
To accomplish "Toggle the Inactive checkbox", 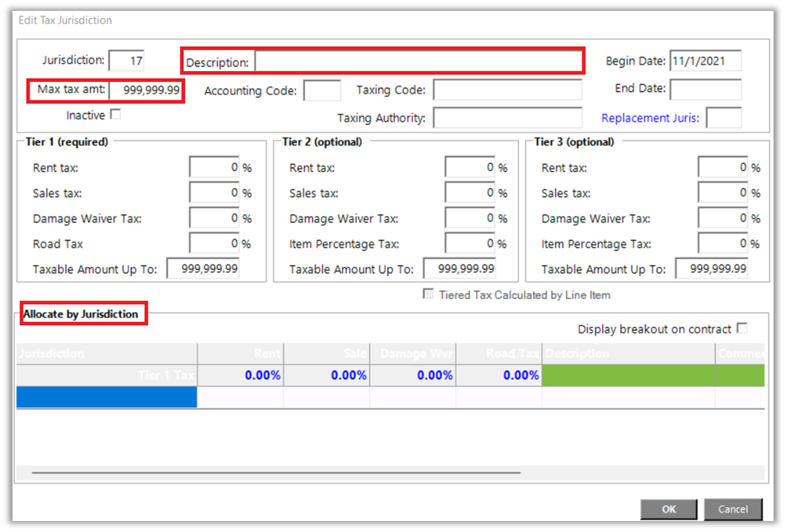I will click(x=116, y=115).
